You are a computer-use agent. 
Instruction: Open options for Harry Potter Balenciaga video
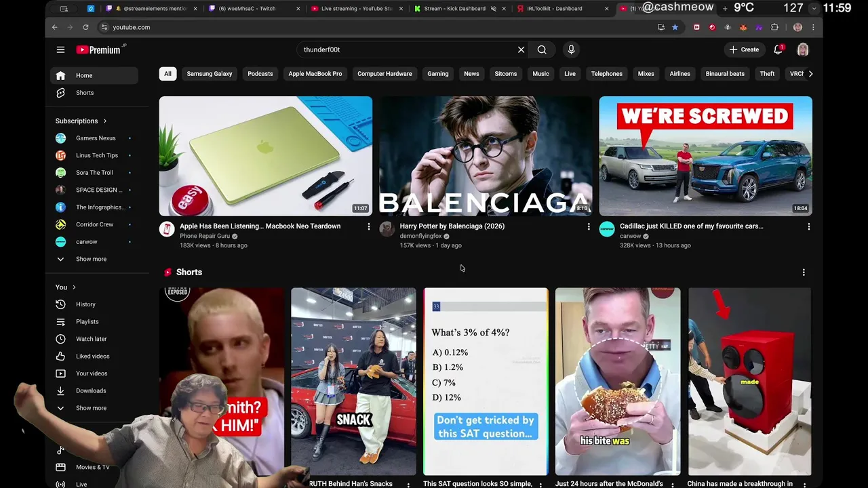pos(589,226)
